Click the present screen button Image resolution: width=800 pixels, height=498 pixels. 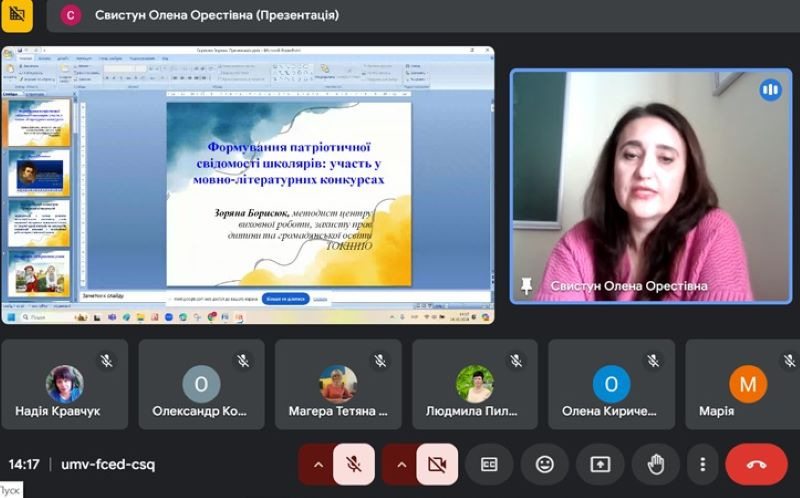tap(600, 464)
